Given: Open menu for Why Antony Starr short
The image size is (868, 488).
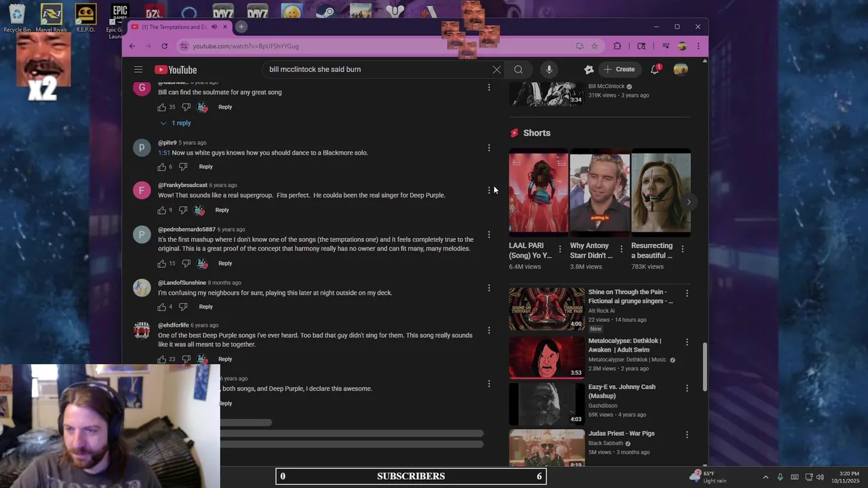Looking at the screenshot, I should [x=621, y=249].
